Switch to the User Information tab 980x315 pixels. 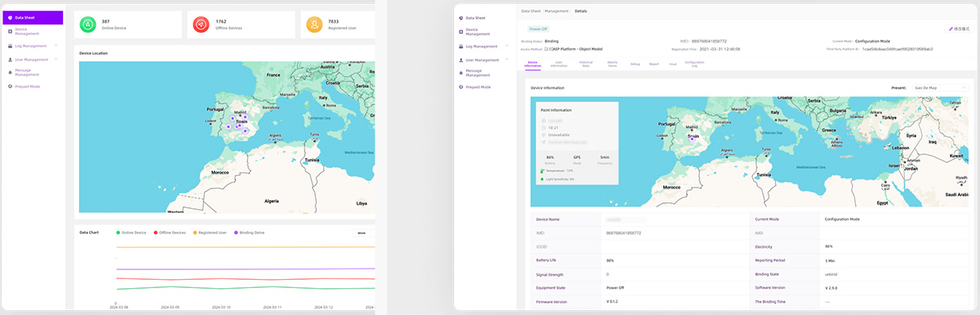[559, 64]
